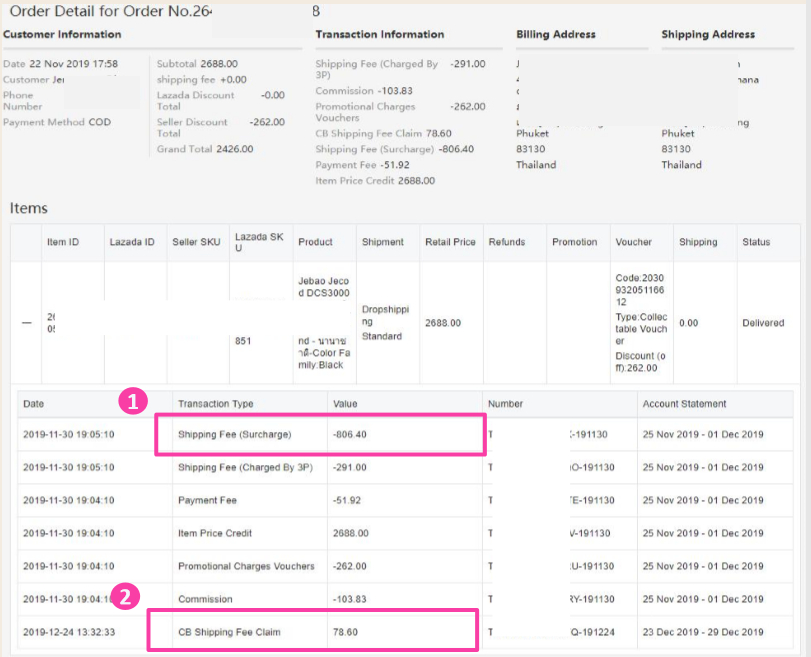Click the Shipping column header in Items table
Image resolution: width=811 pixels, height=657 pixels.
pyautogui.click(x=698, y=242)
